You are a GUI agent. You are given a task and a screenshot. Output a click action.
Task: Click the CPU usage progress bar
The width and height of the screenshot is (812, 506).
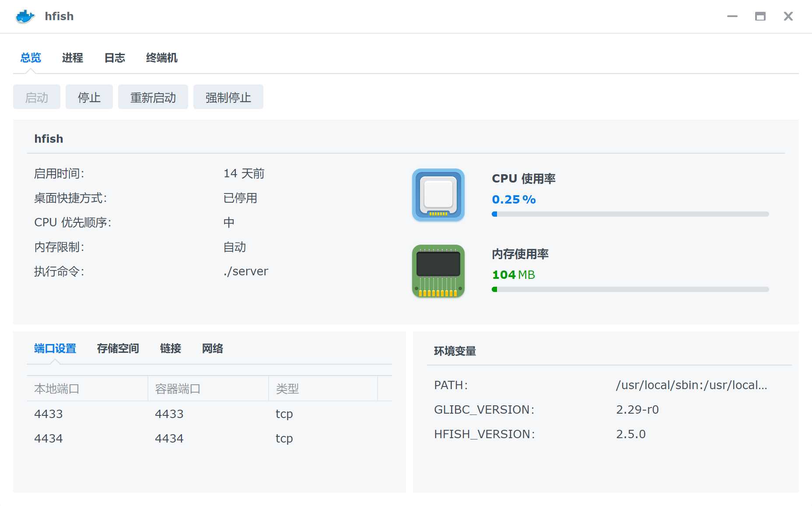click(630, 214)
